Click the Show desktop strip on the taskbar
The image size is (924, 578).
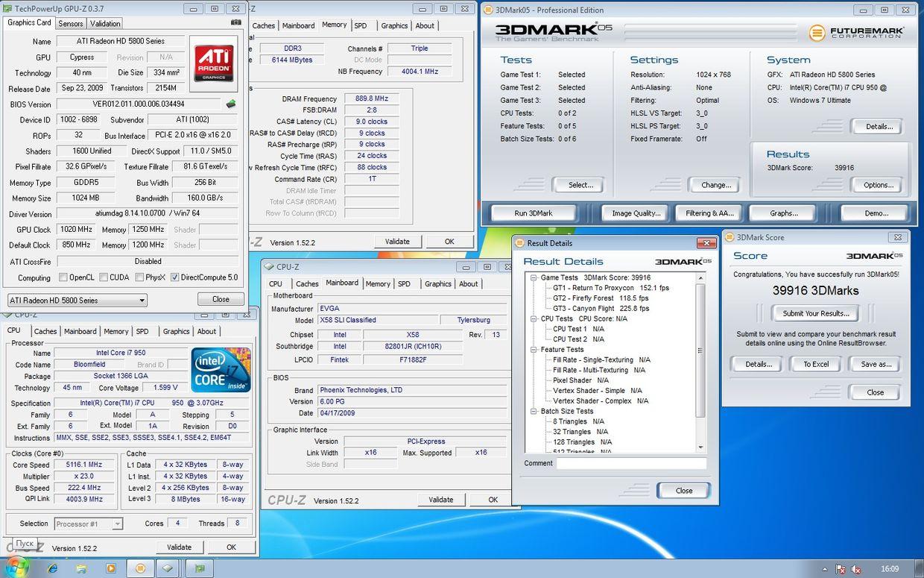919,568
